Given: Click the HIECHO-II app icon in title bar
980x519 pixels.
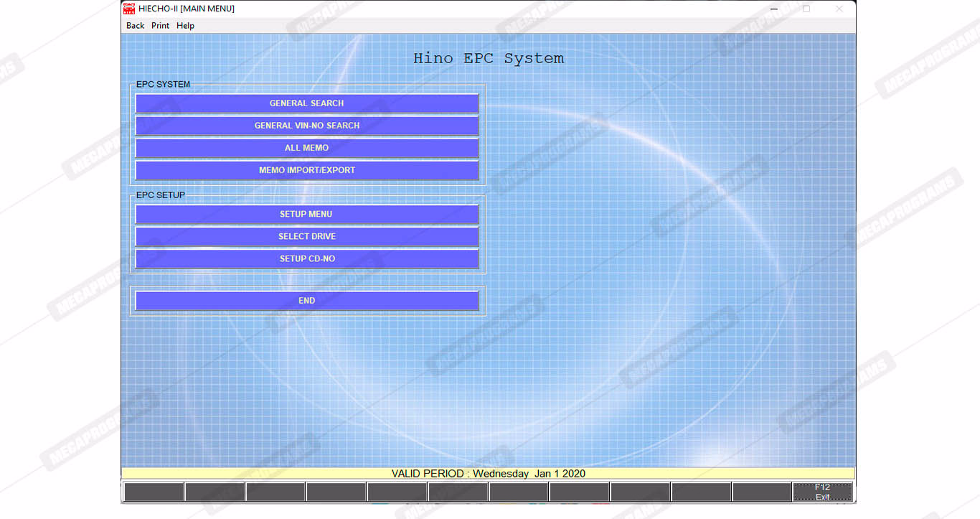Looking at the screenshot, I should [x=129, y=9].
